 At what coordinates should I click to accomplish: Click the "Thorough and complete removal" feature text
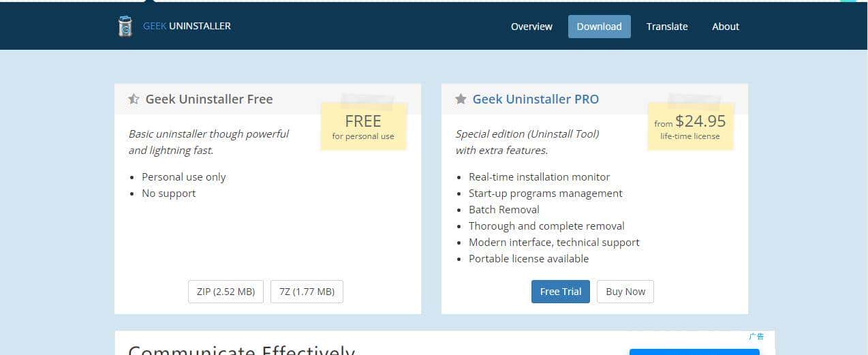[x=546, y=226]
